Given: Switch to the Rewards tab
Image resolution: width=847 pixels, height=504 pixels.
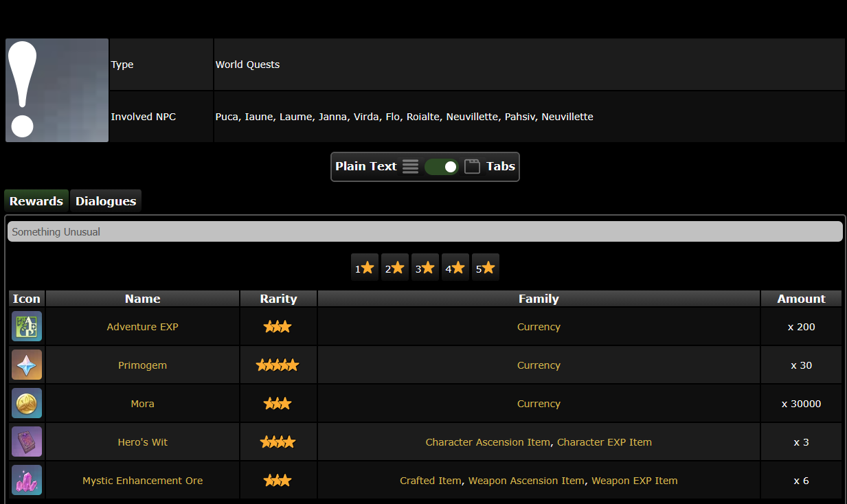Looking at the screenshot, I should coord(36,201).
